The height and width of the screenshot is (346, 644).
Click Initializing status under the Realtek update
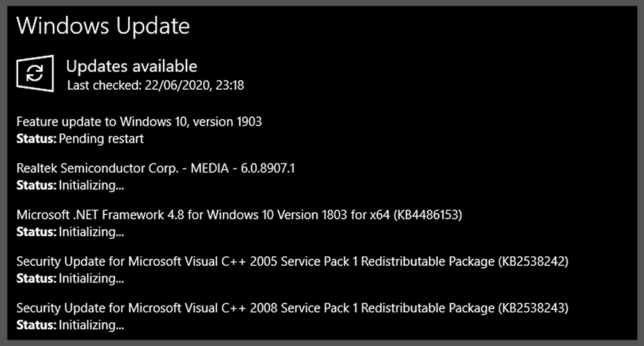tap(91, 185)
